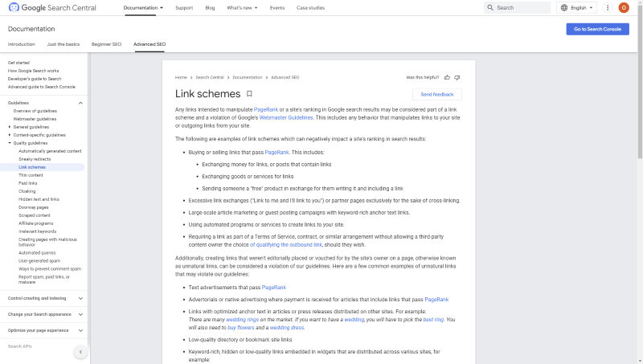Expand Control crawling and indexing section
This screenshot has width=643, height=364.
coord(80,298)
